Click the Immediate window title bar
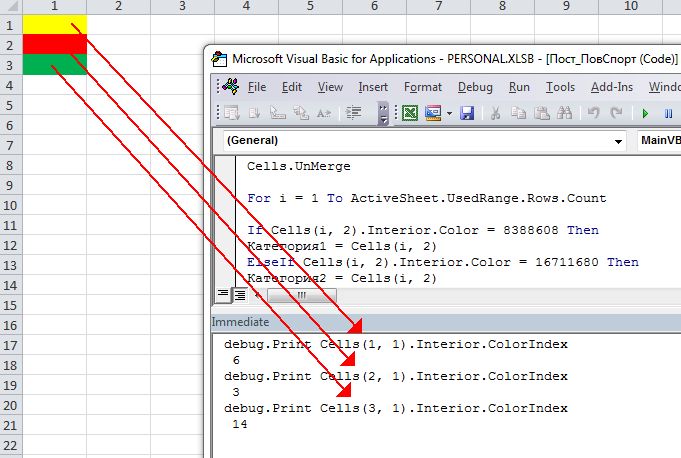This screenshot has height=458, width=681. (x=446, y=322)
